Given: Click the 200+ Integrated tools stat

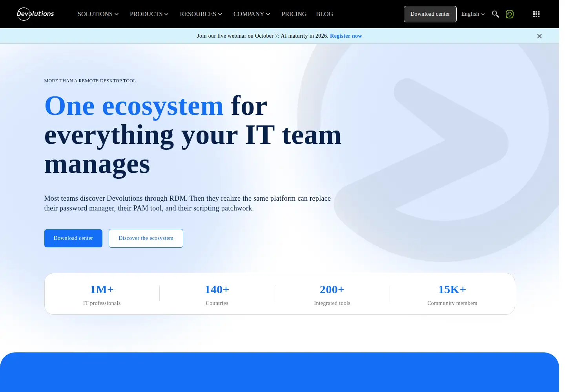Looking at the screenshot, I should [x=332, y=294].
